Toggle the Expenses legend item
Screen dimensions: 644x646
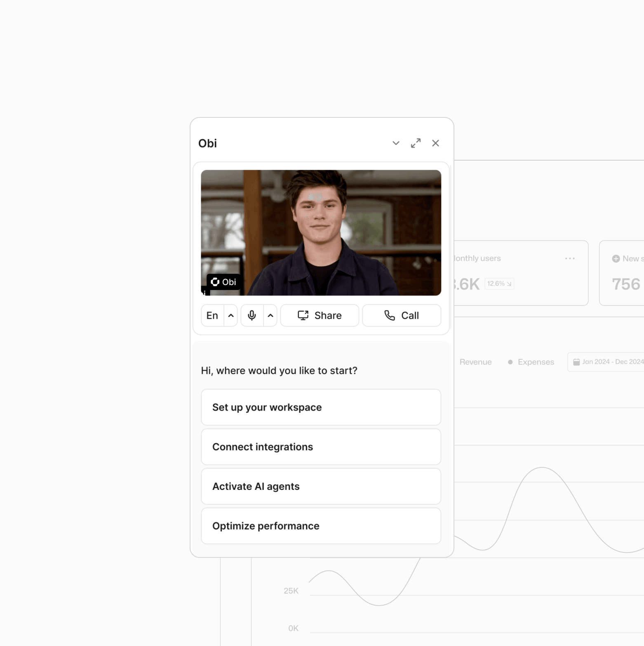[531, 362]
